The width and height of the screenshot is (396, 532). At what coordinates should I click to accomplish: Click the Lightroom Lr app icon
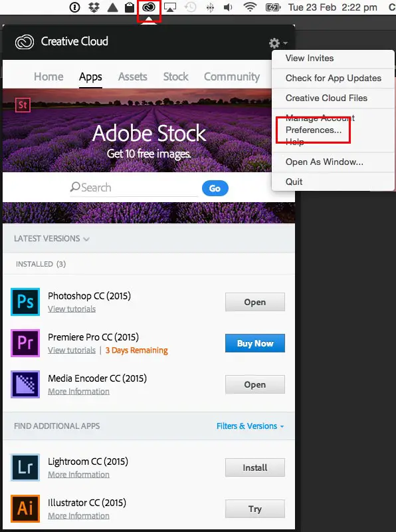(25, 467)
